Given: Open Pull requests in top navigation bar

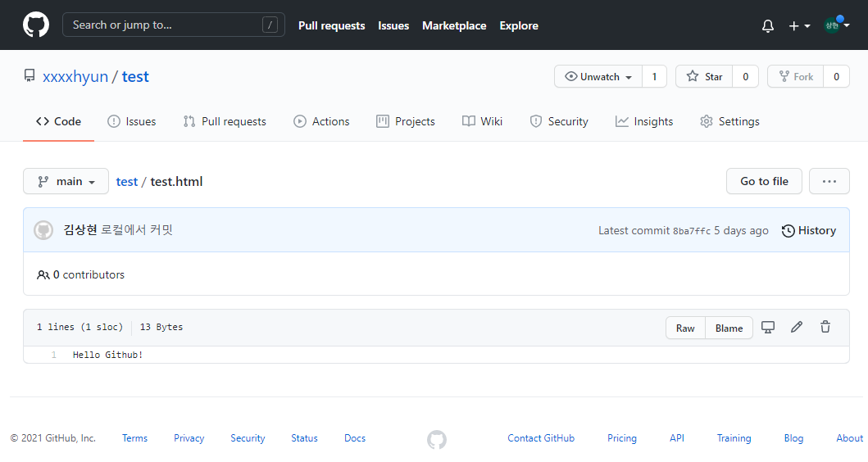Looking at the screenshot, I should [332, 25].
